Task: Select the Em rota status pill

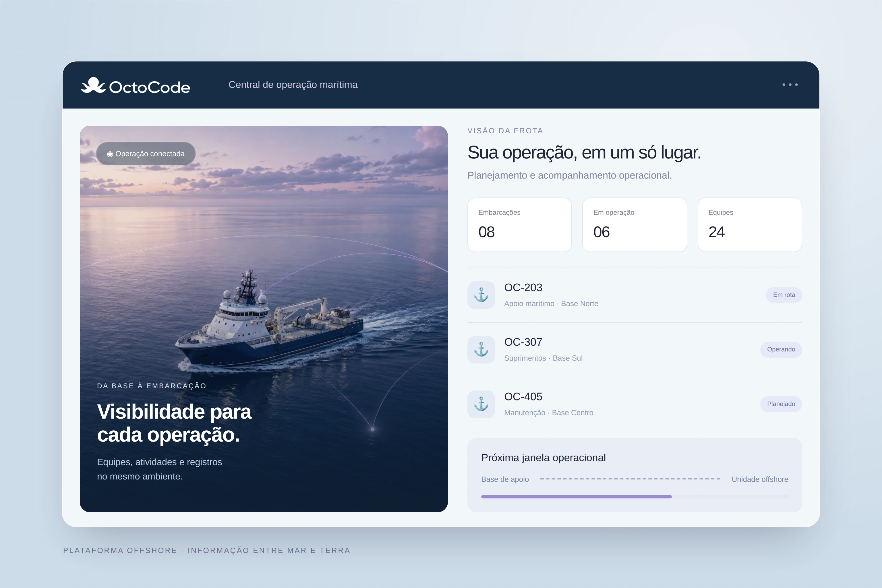Action: tap(784, 295)
